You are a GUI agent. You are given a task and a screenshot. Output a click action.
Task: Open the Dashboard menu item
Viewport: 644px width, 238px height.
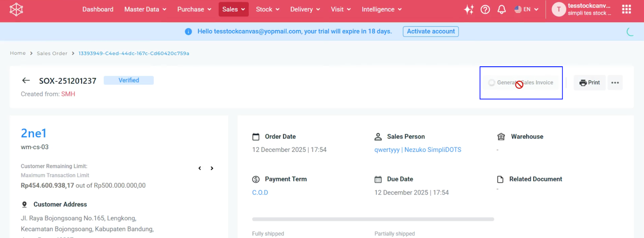pos(98,9)
